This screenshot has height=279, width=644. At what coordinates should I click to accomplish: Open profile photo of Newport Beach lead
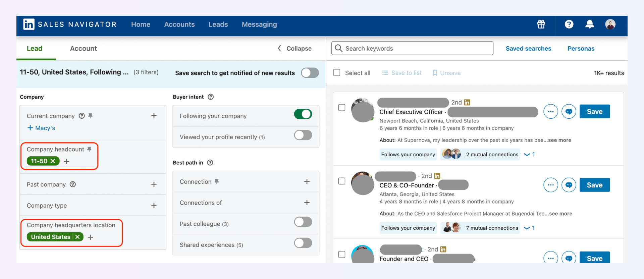coord(363,110)
